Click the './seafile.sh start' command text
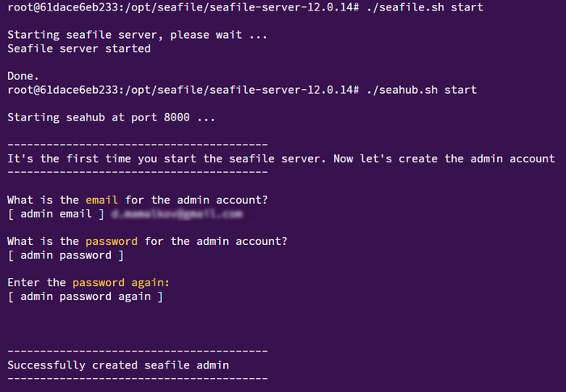The image size is (566, 392). click(424, 7)
